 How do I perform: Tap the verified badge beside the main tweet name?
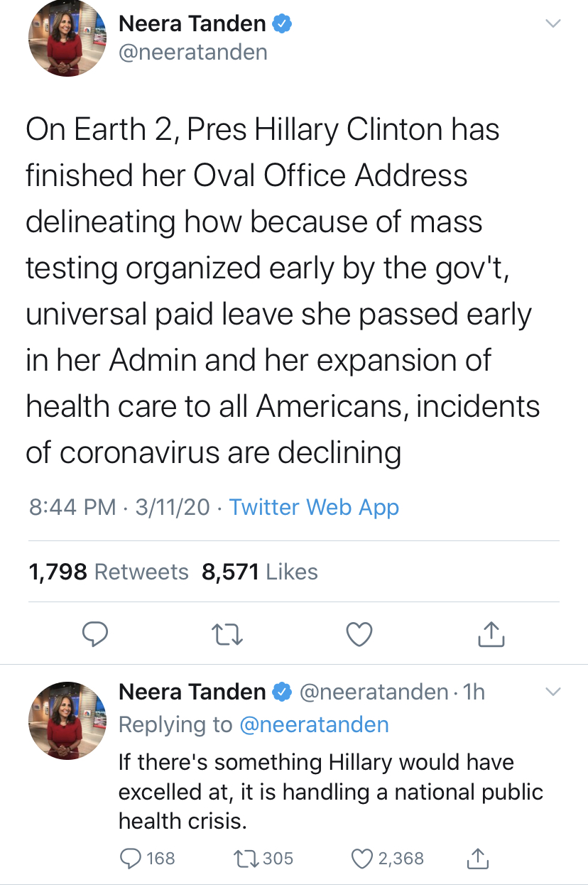(282, 24)
